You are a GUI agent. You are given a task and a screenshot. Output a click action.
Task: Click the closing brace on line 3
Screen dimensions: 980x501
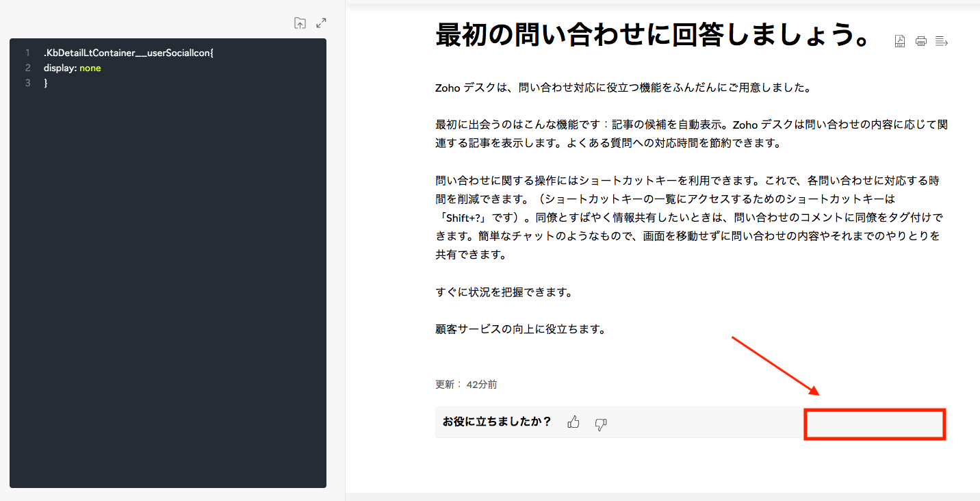46,83
